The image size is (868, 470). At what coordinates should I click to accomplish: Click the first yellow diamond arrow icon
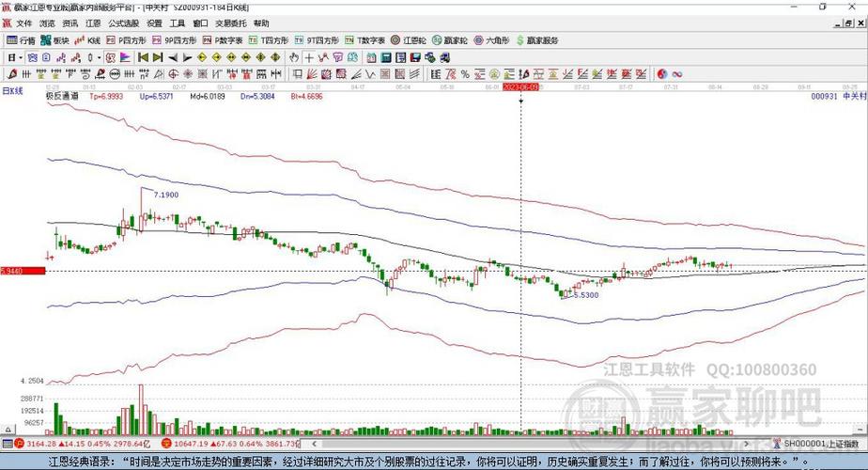click(202, 57)
